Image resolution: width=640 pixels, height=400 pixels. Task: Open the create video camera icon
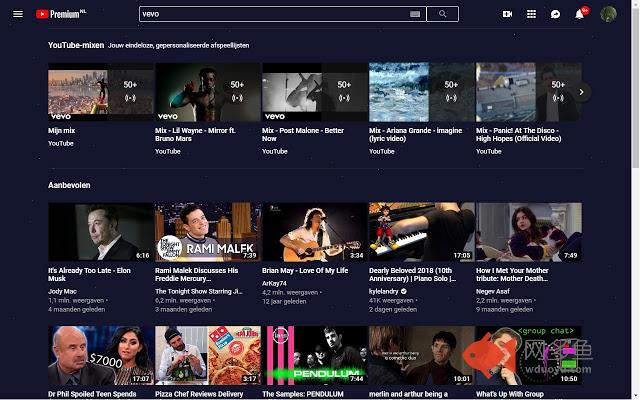(x=507, y=14)
